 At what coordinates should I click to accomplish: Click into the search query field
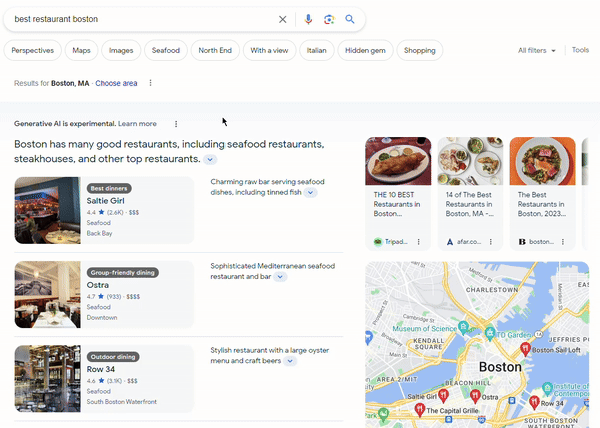click(142, 19)
